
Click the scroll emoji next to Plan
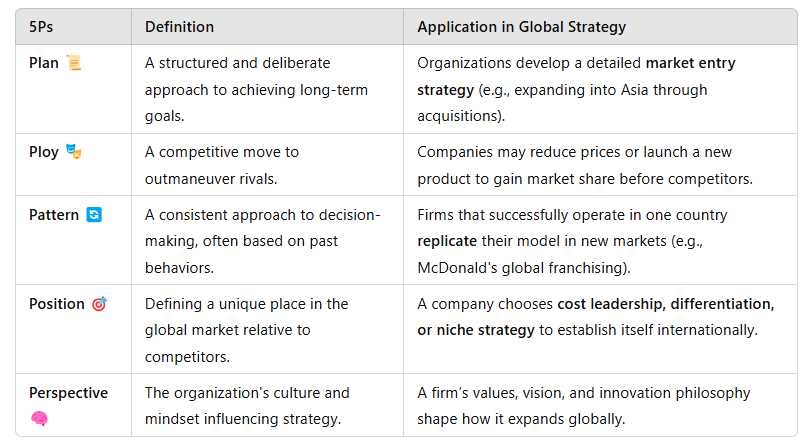click(73, 63)
